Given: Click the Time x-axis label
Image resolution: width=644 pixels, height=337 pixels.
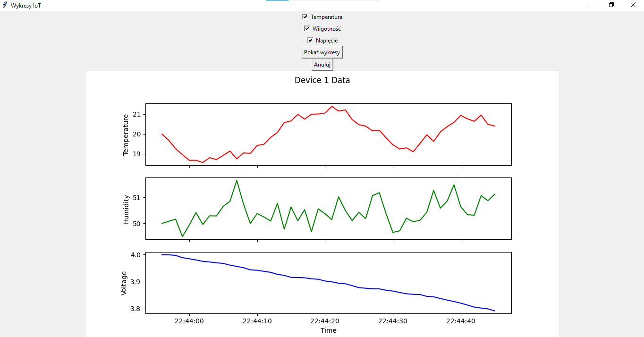Looking at the screenshot, I should [329, 330].
